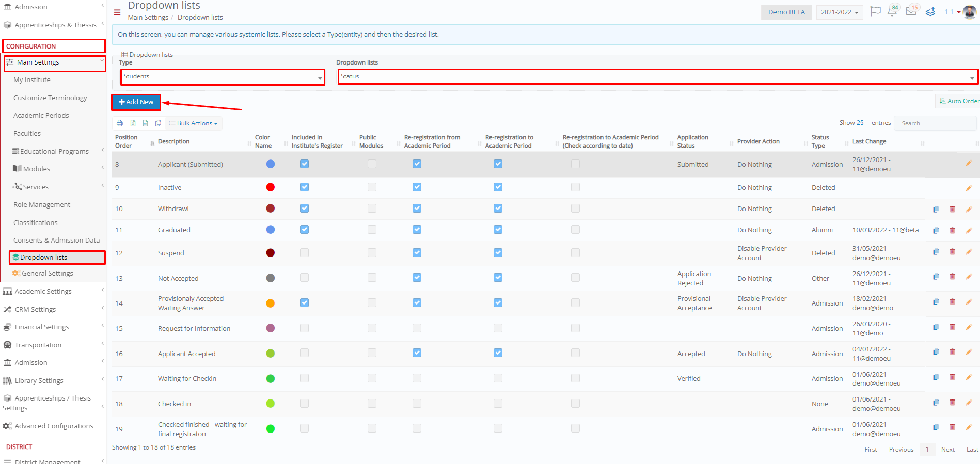This screenshot has height=464, width=980.
Task: Collapse the Main Settings section
Action: (x=54, y=62)
